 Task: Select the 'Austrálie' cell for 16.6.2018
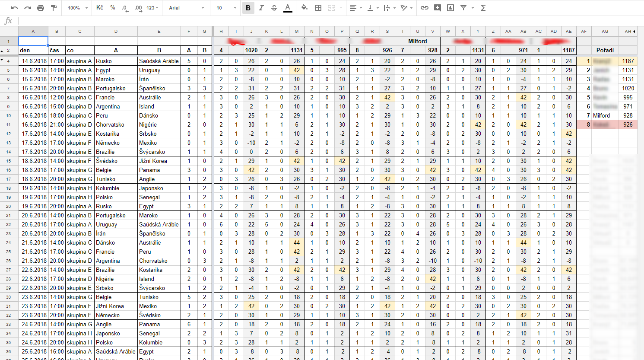click(x=159, y=97)
